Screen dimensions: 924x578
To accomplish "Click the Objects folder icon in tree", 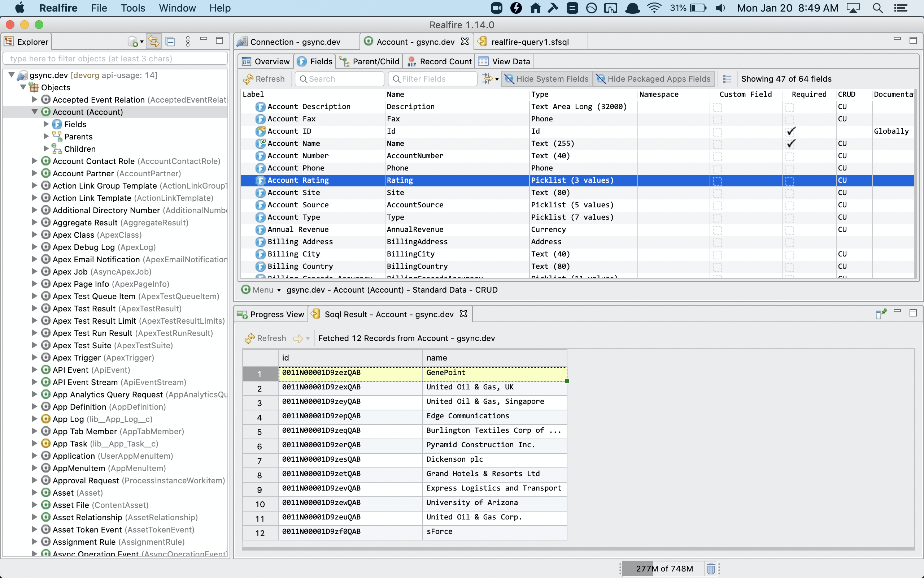I will [34, 87].
